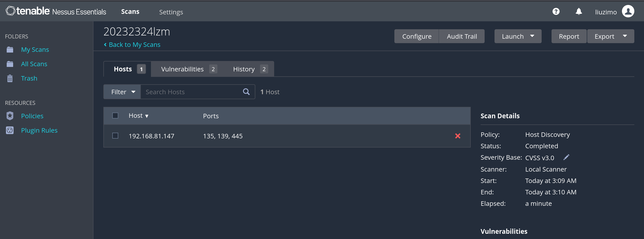The height and width of the screenshot is (239, 644).
Task: Click the Configure button
Action: (x=416, y=36)
